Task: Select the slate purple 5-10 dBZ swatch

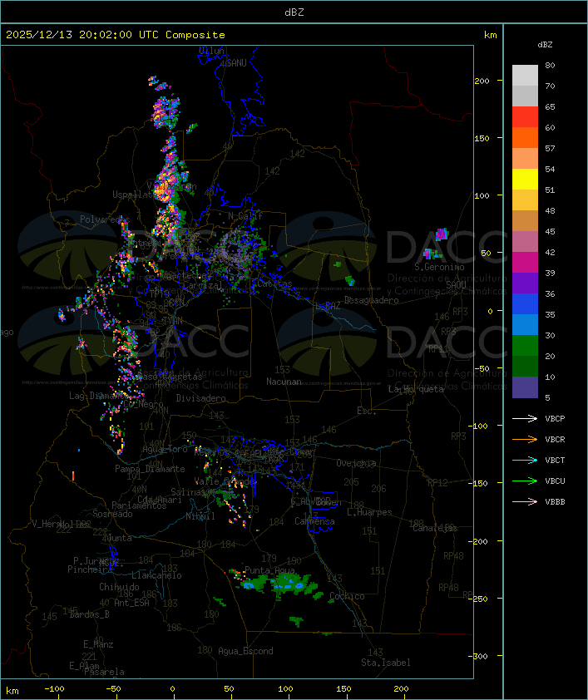Action: tap(525, 387)
